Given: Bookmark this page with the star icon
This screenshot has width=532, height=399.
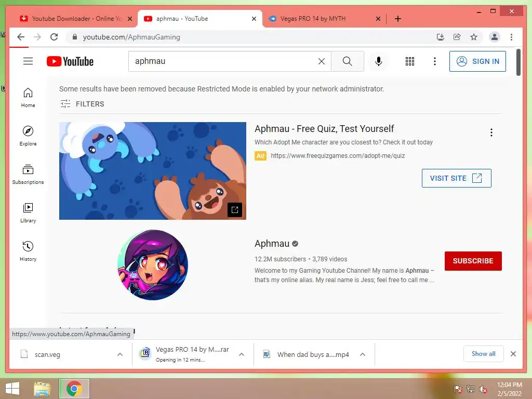Looking at the screenshot, I should tap(474, 37).
